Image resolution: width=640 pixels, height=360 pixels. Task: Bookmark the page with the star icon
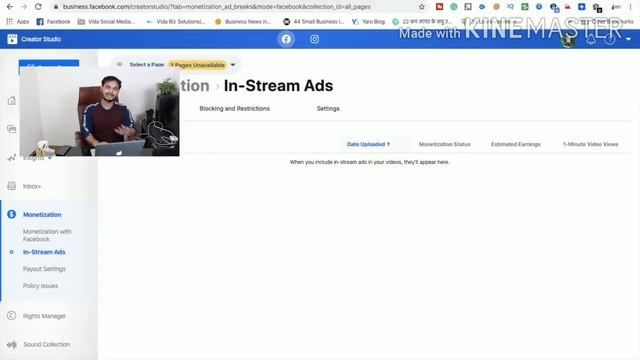tap(422, 7)
